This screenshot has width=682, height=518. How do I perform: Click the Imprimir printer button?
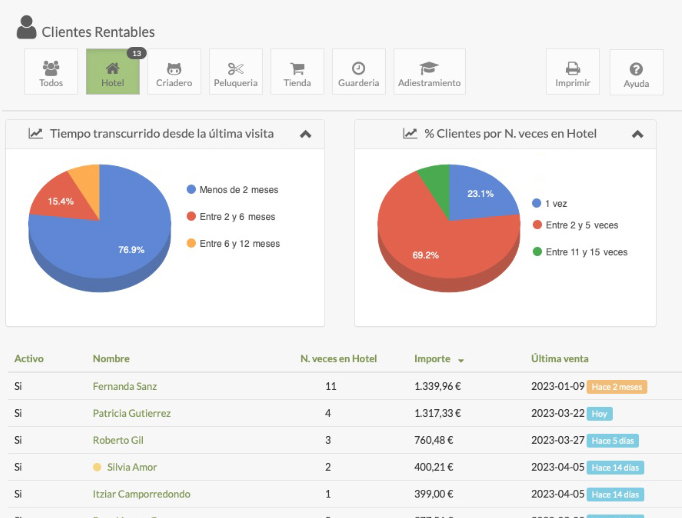tap(572, 72)
